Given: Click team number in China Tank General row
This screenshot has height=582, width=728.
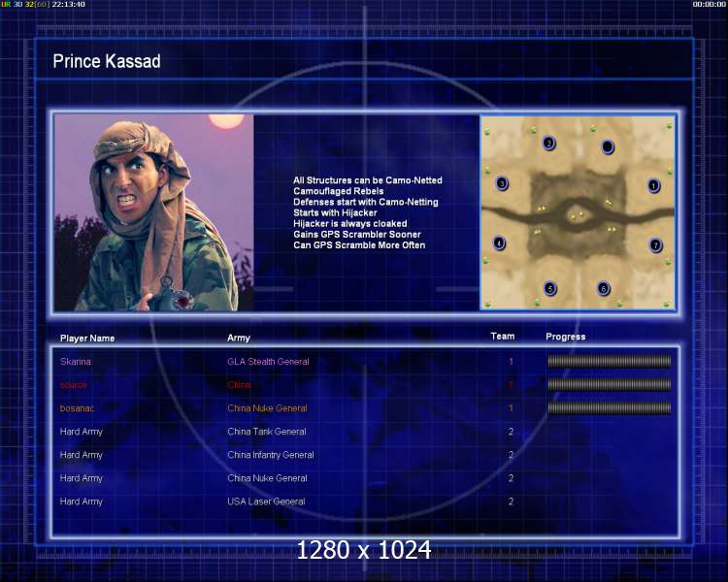Looking at the screenshot, I should click(x=511, y=432).
